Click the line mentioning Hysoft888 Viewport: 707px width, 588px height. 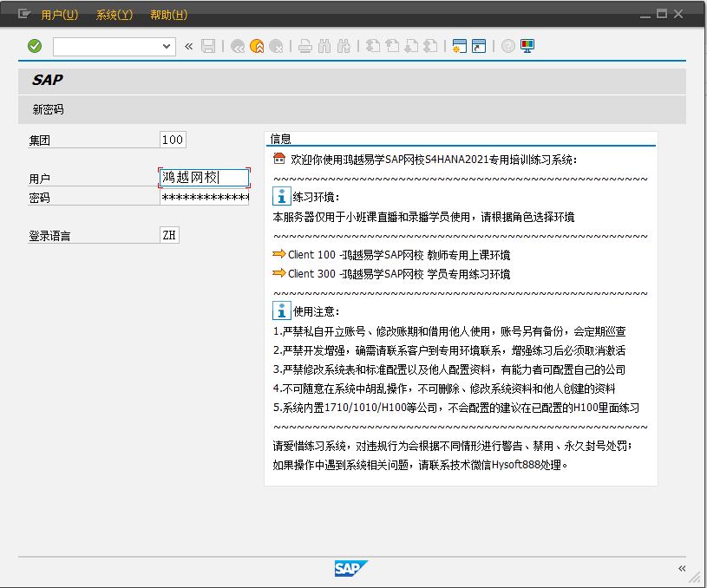pyautogui.click(x=420, y=465)
